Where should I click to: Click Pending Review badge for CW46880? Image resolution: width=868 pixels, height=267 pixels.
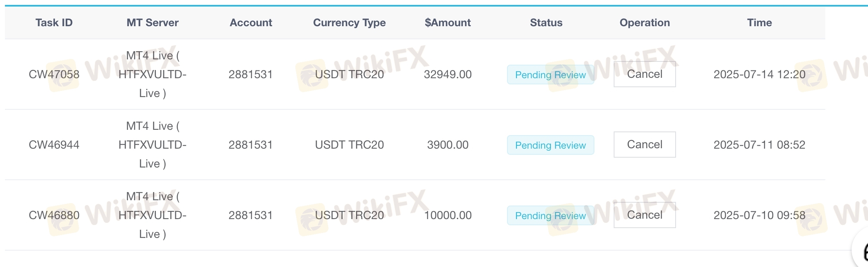(x=550, y=215)
